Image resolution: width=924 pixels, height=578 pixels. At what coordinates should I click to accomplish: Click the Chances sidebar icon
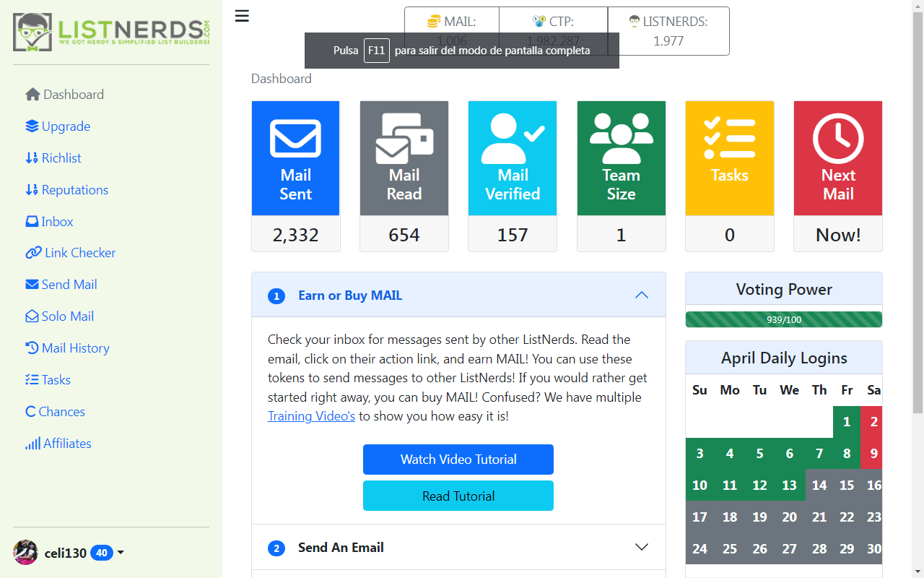tap(30, 412)
